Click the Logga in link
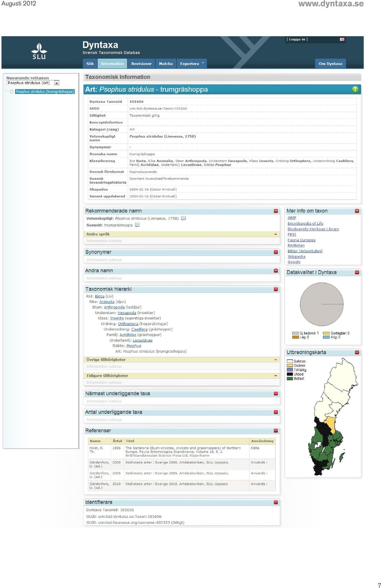 297,39
